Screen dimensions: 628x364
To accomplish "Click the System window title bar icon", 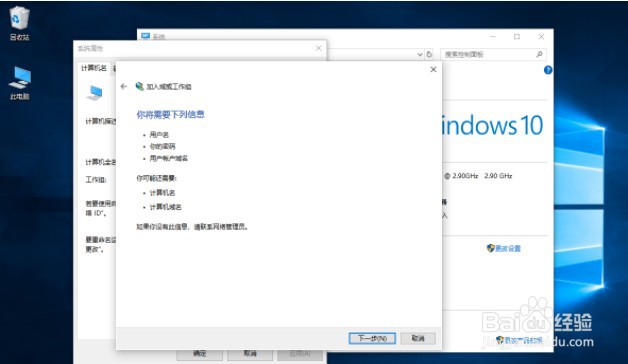I will pyautogui.click(x=145, y=36).
